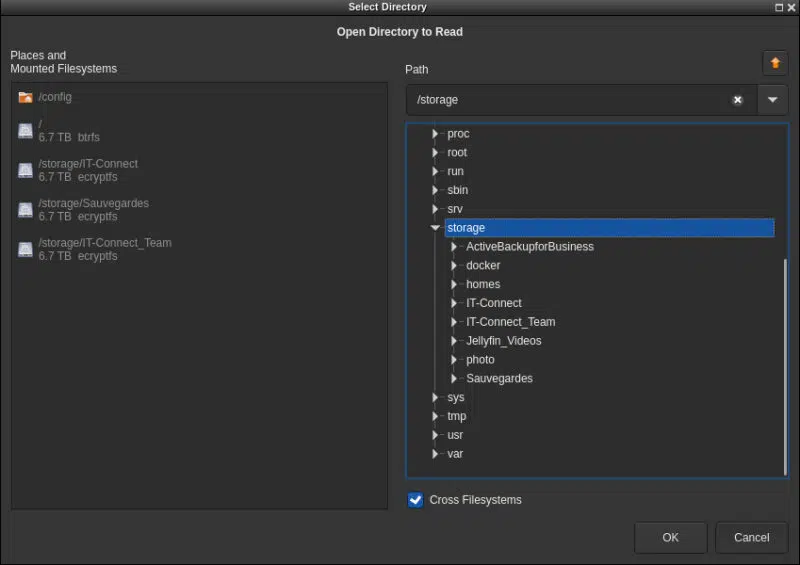The image size is (800, 565).
Task: Dismiss dialog with the Cancel button
Action: coord(751,537)
